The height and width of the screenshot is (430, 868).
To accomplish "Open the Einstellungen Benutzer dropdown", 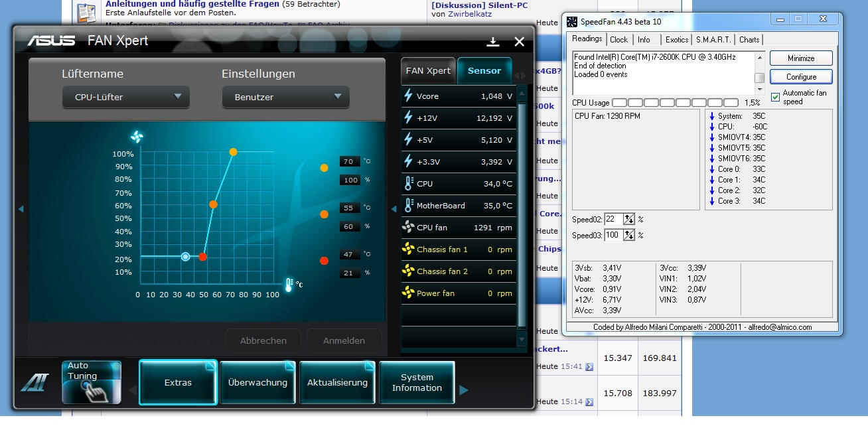I will coord(285,97).
